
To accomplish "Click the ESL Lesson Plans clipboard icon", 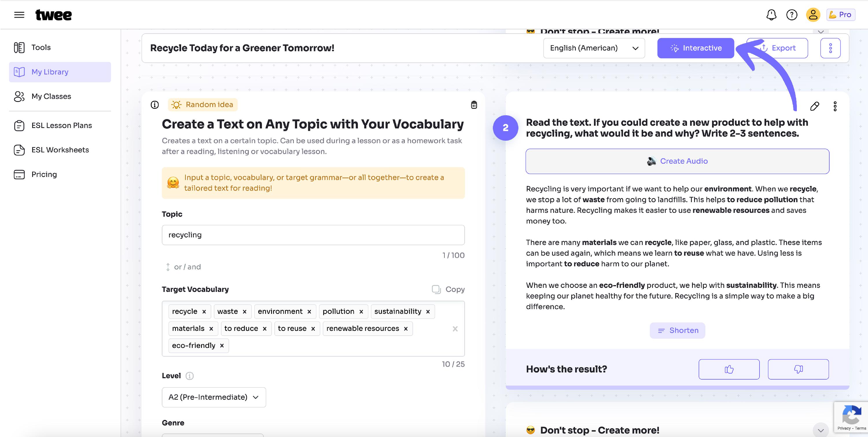I will [x=19, y=125].
